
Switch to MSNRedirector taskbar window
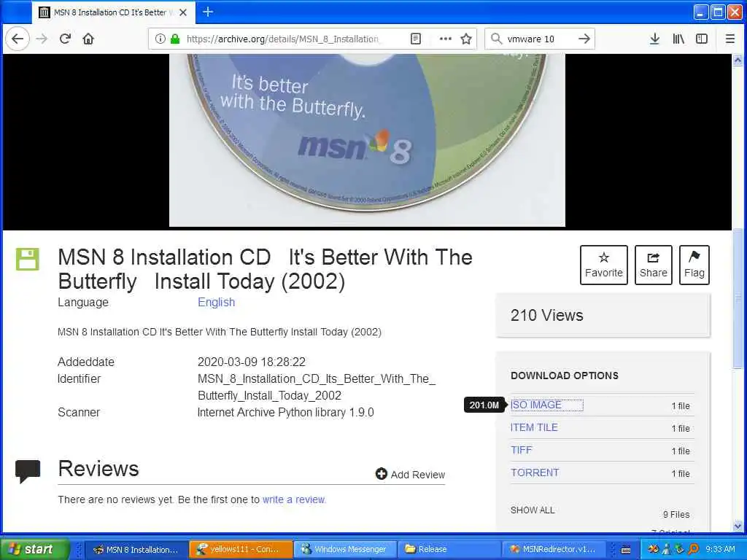click(x=553, y=549)
